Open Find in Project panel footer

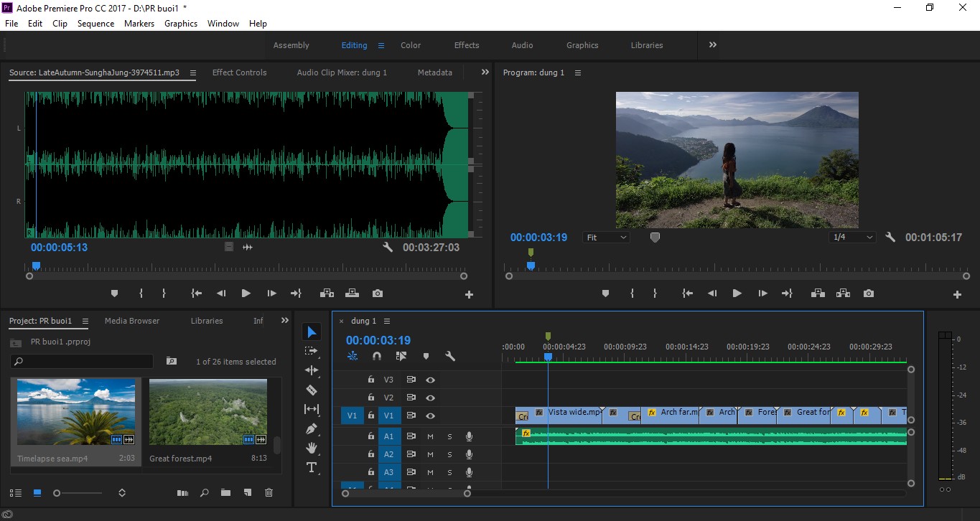click(205, 493)
